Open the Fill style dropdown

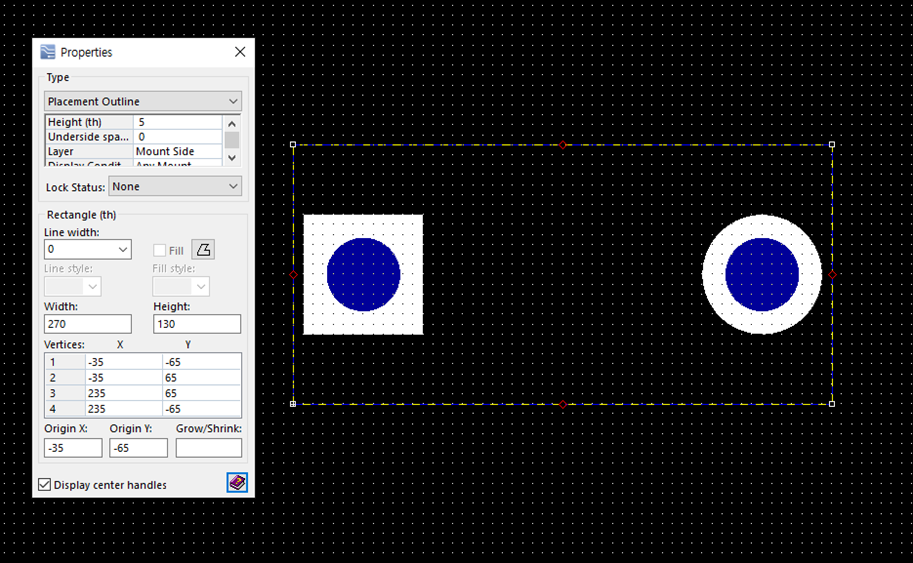(x=181, y=286)
